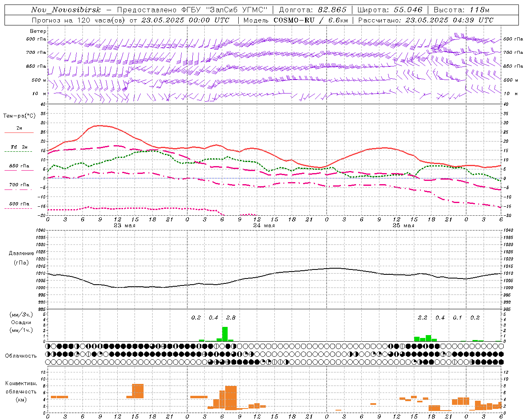Click the "850 гПа" temperature legend entry
Viewport: 525px width, 420px height.
pos(19,166)
